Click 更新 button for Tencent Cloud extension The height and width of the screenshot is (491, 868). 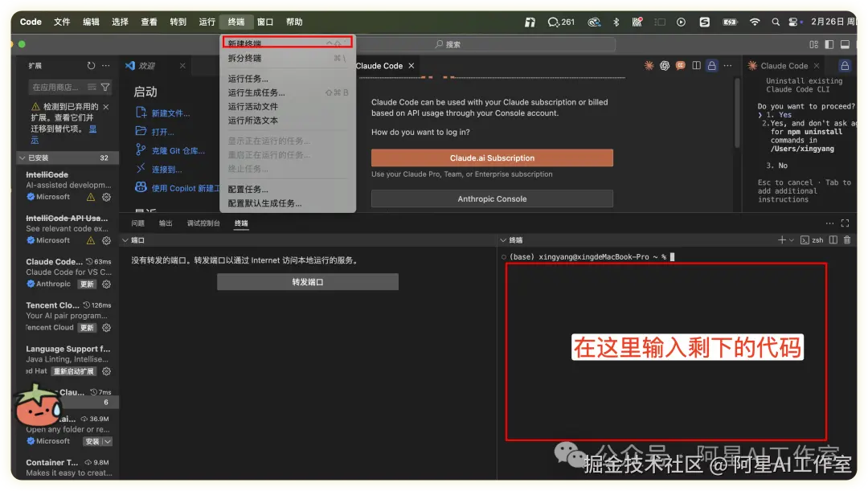point(87,328)
